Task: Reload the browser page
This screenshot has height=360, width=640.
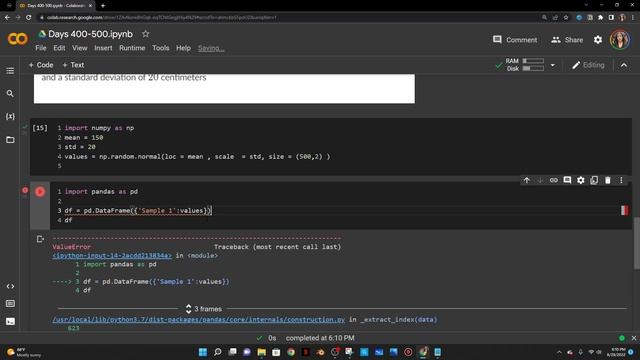Action: (x=29, y=18)
